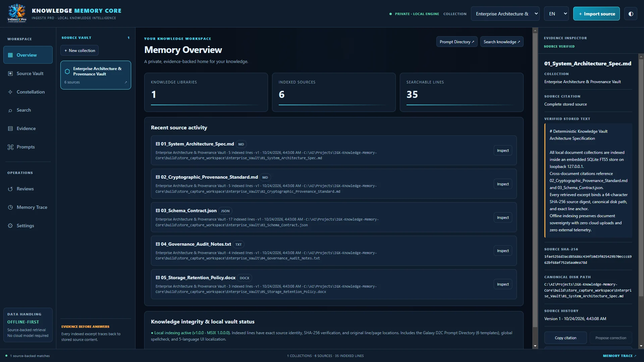Click Copy citation button
This screenshot has width=644, height=362.
[x=566, y=338]
